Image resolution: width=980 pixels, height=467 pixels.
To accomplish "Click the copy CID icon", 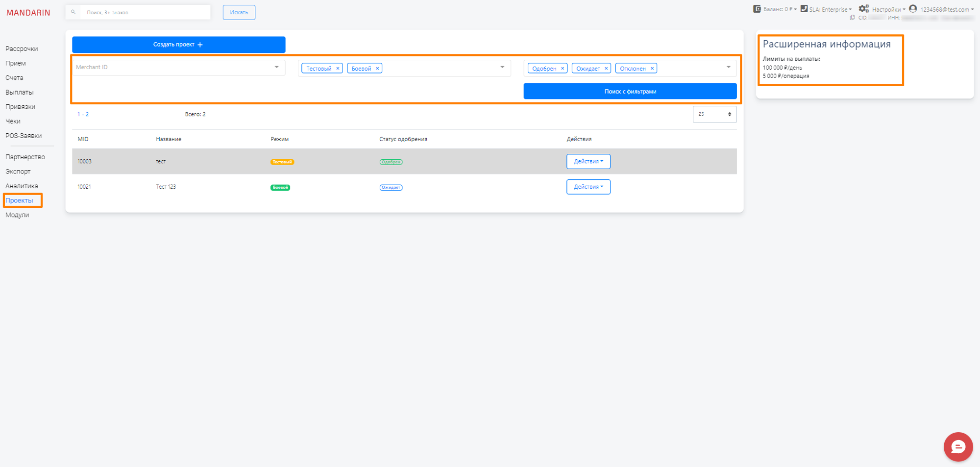I will tap(852, 17).
